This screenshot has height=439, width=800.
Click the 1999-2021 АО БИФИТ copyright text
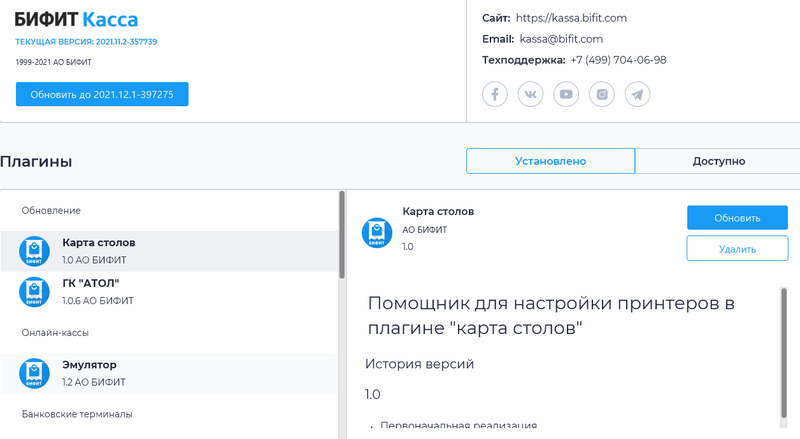(x=54, y=62)
